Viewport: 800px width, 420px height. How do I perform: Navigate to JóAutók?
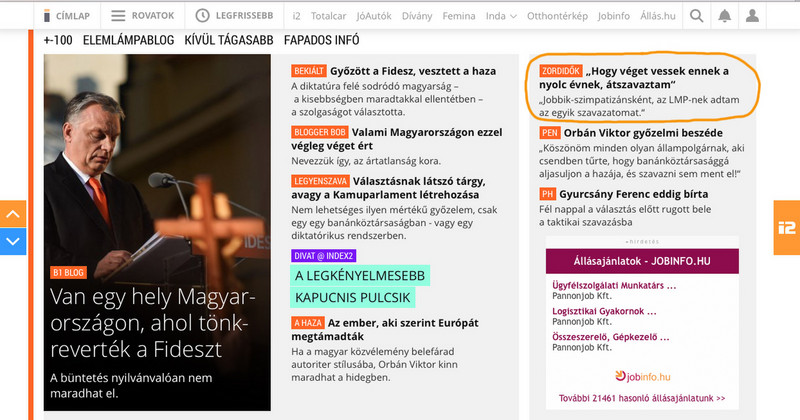coord(374,16)
